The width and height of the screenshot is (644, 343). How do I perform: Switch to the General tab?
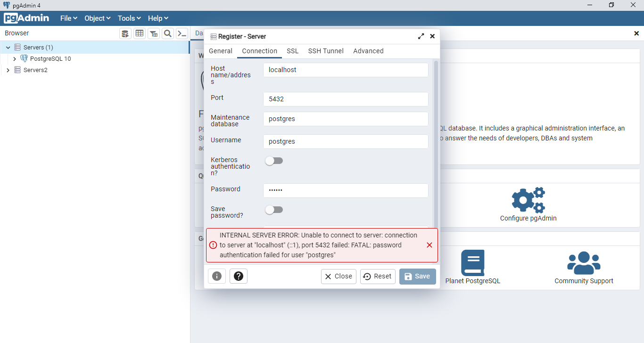click(221, 51)
